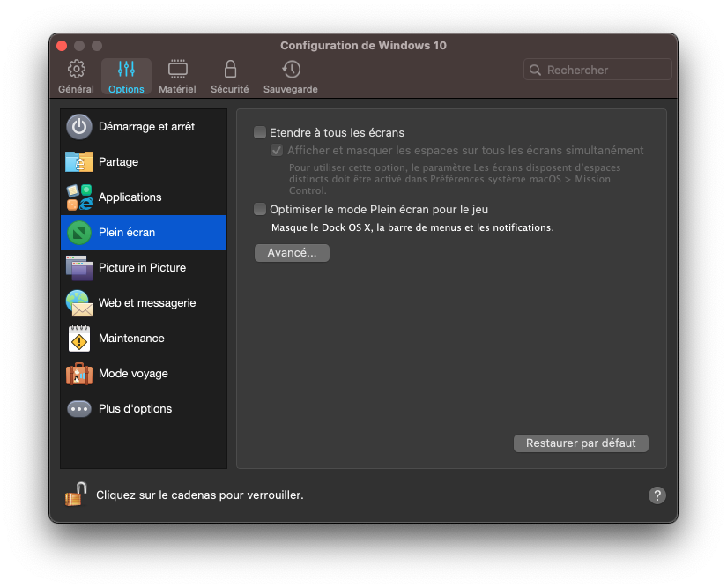Open help with the question mark button

coord(657,495)
